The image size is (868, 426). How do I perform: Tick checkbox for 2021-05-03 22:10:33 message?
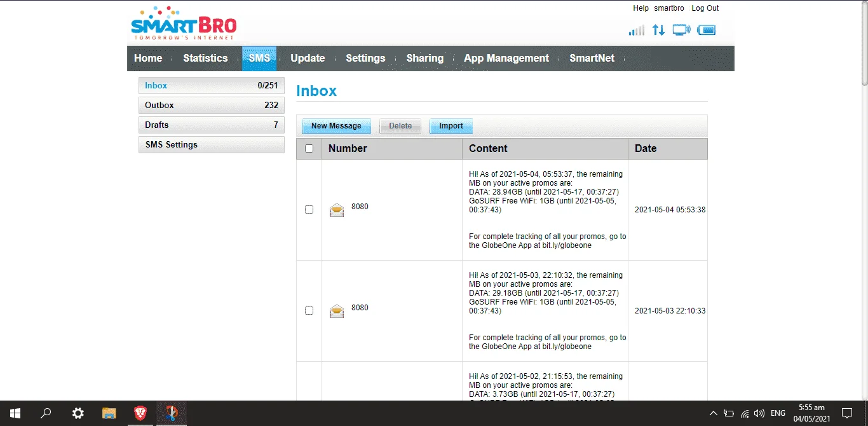(x=309, y=310)
